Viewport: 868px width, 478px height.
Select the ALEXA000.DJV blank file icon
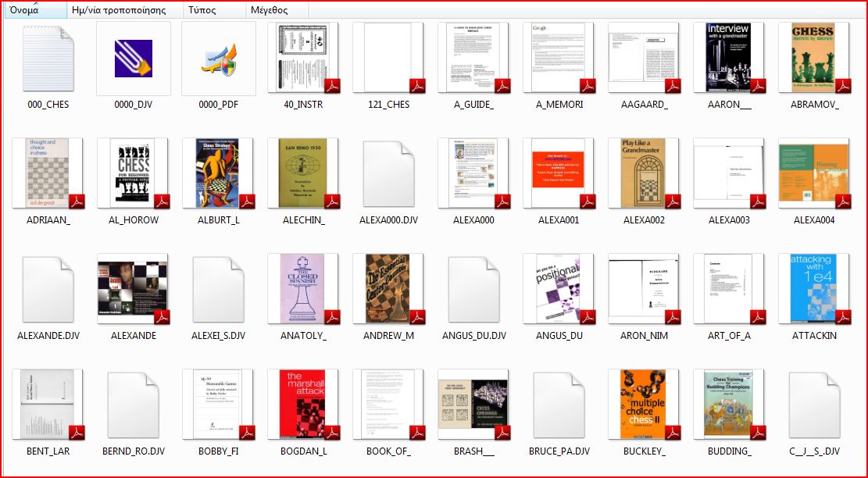[x=389, y=173]
